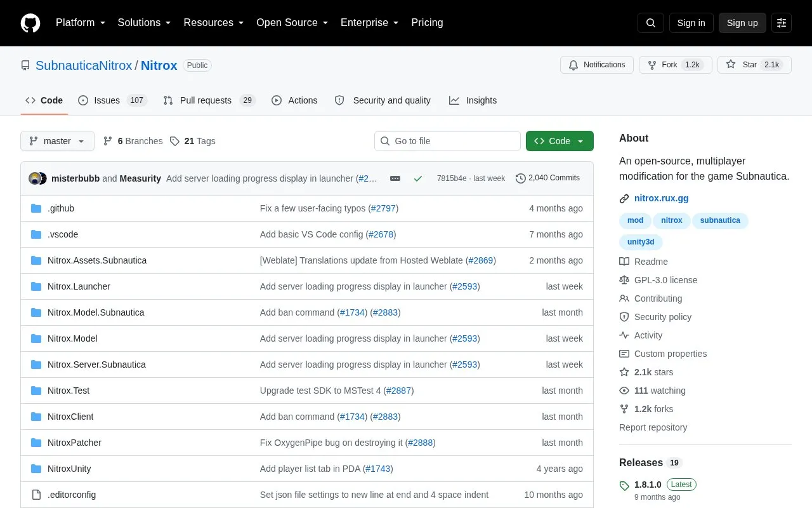Click the Notifications bell button

[597, 65]
